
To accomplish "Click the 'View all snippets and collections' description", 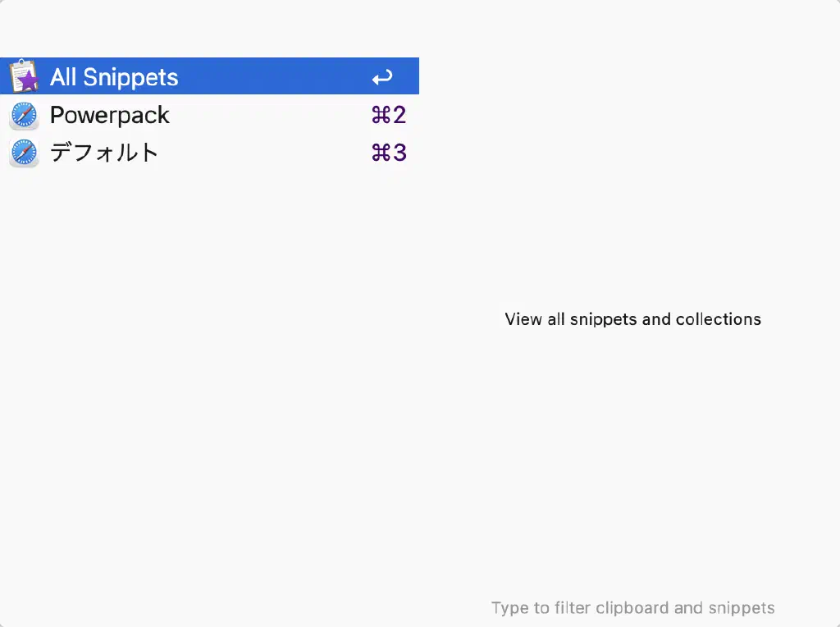I will point(632,319).
